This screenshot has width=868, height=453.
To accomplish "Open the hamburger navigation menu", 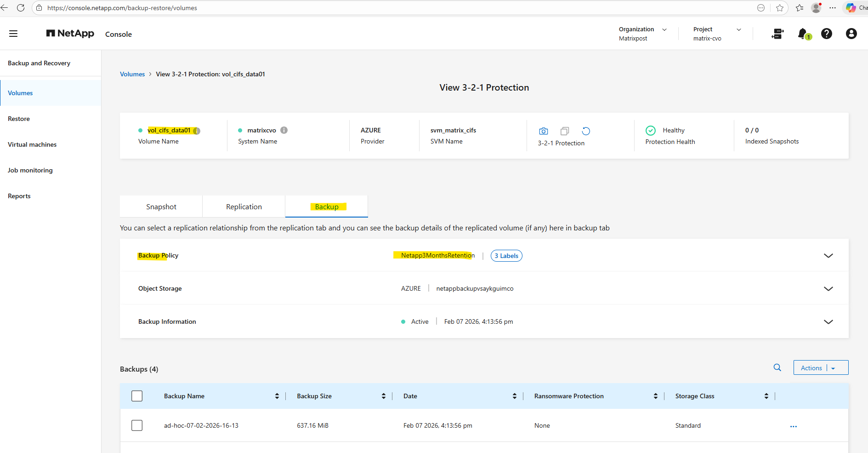I will pyautogui.click(x=13, y=34).
